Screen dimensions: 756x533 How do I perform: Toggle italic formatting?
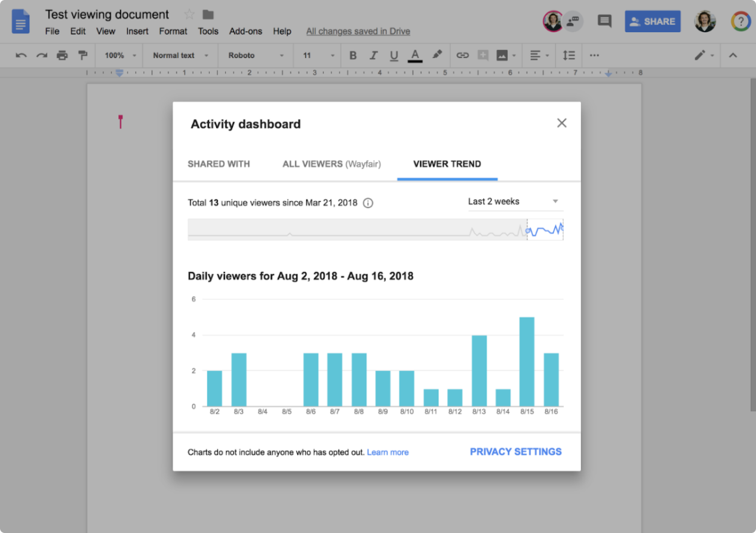coord(374,56)
